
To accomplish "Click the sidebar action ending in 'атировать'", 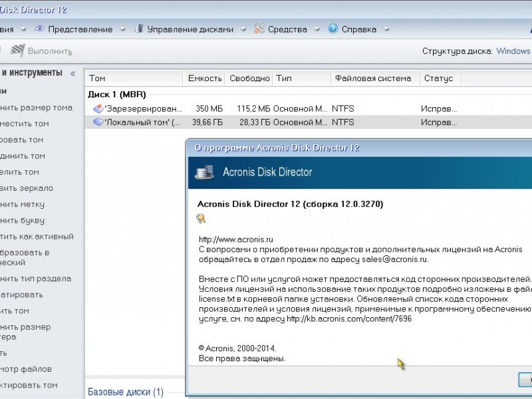I will (21, 295).
